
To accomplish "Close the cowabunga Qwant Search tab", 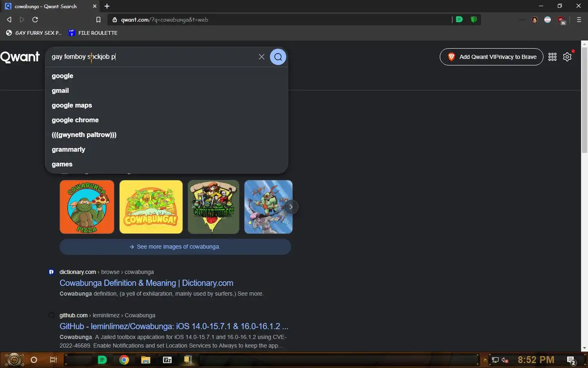I will click(x=95, y=6).
